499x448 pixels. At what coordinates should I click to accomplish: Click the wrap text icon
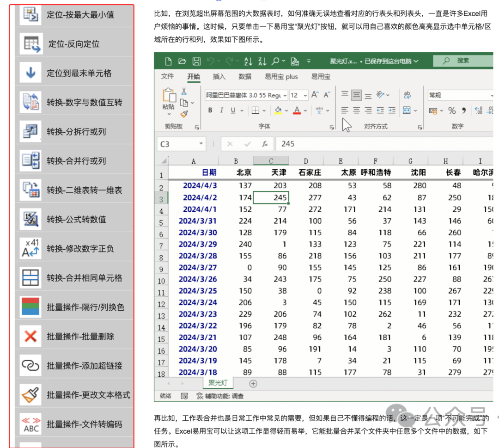pyautogui.click(x=407, y=95)
